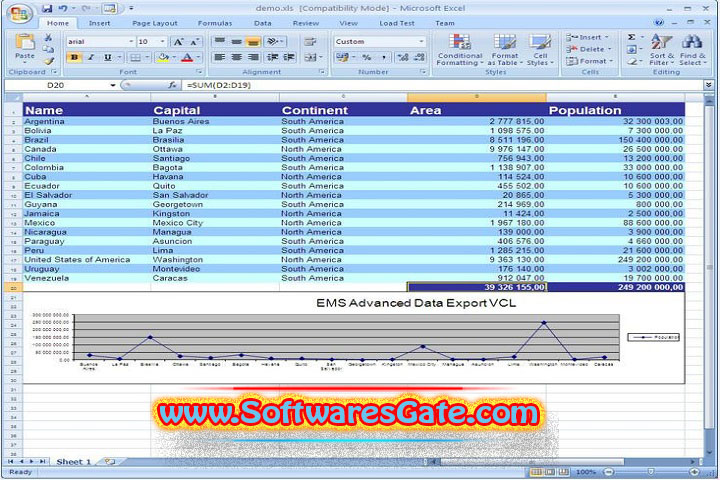Toggle Underline formatting
The width and height of the screenshot is (720, 480).
click(x=107, y=57)
